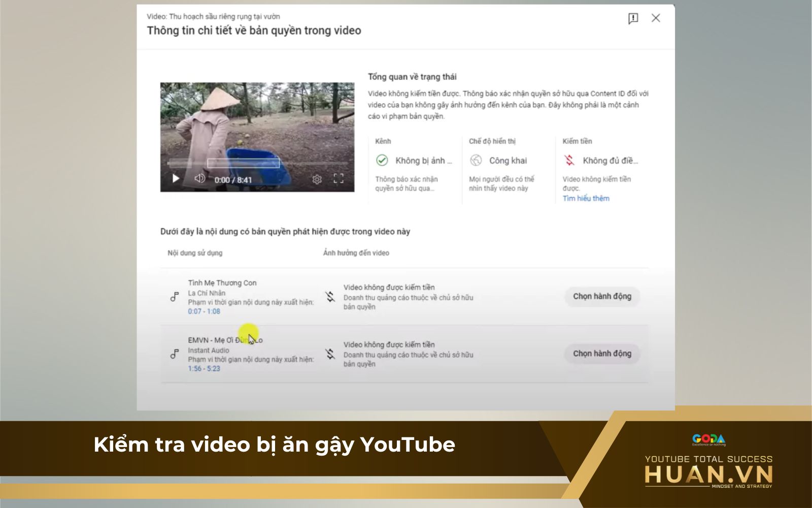
Task: Open Chọn hành động for Tình Mẹ Thương Con
Action: [602, 296]
